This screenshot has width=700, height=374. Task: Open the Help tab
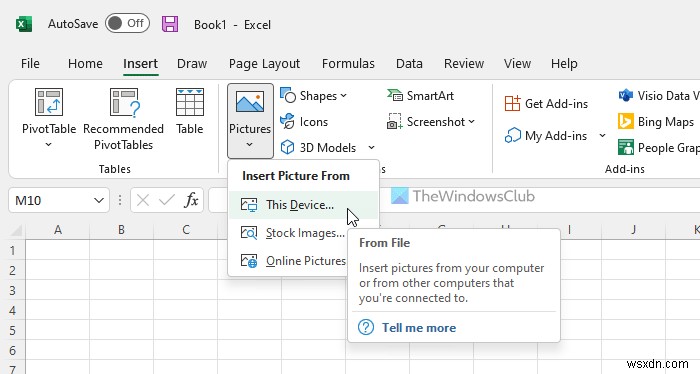pyautogui.click(x=564, y=64)
